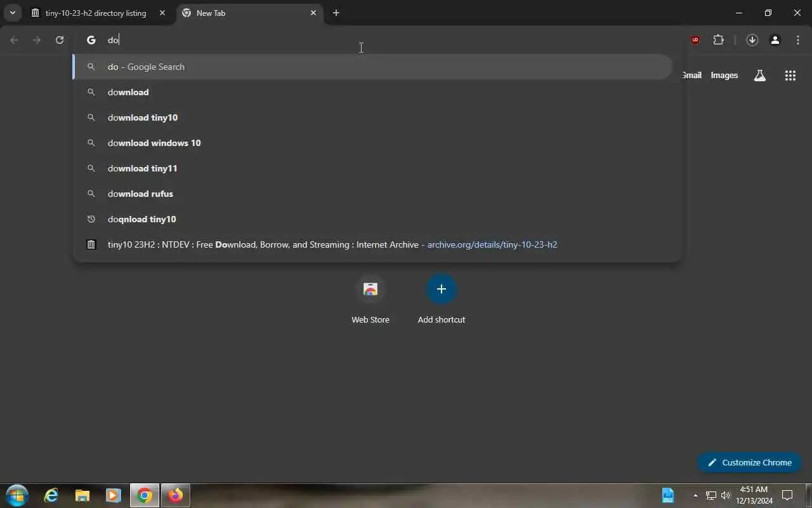Open Google apps grid icon

point(790,76)
